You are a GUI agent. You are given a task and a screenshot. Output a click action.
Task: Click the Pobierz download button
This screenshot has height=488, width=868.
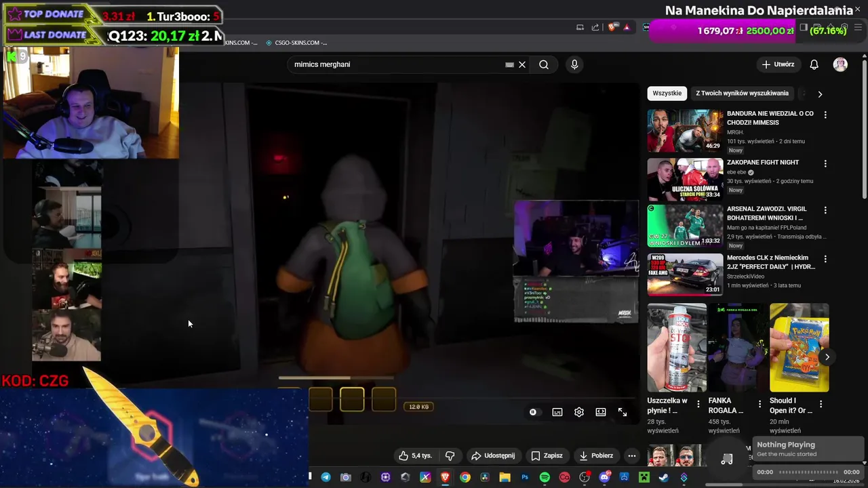(595, 455)
